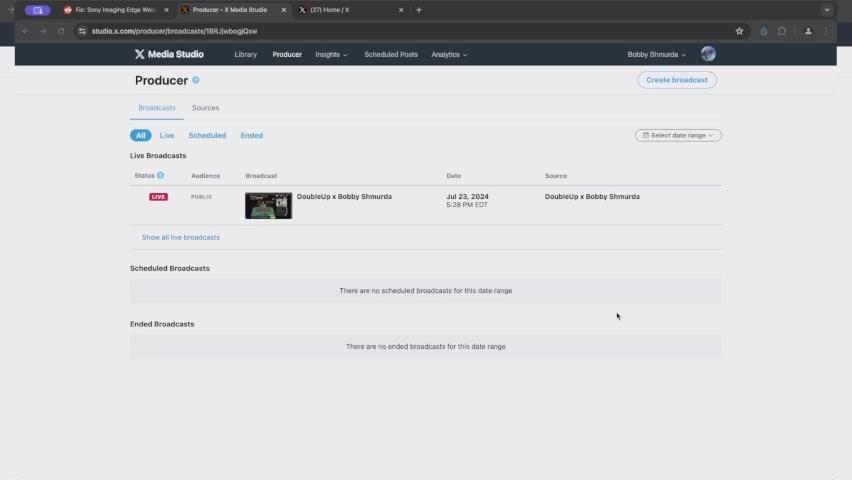Open a new browser tab with plus
The height and width of the screenshot is (480, 852).
point(418,10)
